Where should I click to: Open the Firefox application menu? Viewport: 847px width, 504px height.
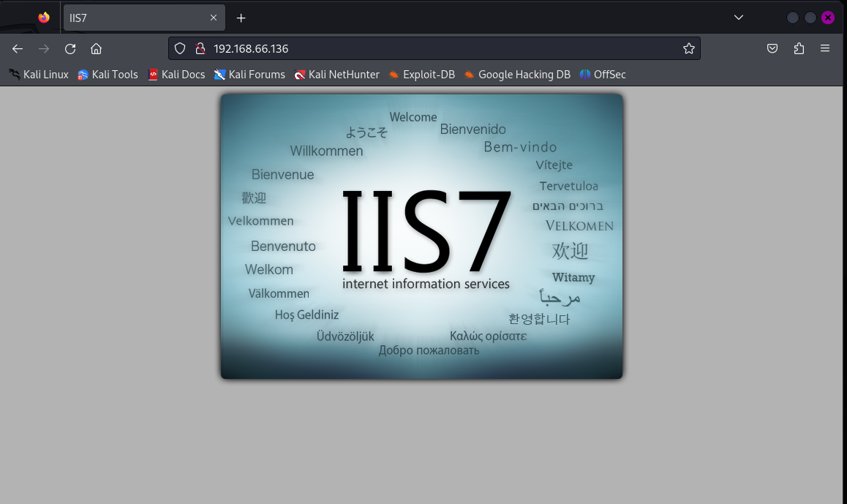825,48
